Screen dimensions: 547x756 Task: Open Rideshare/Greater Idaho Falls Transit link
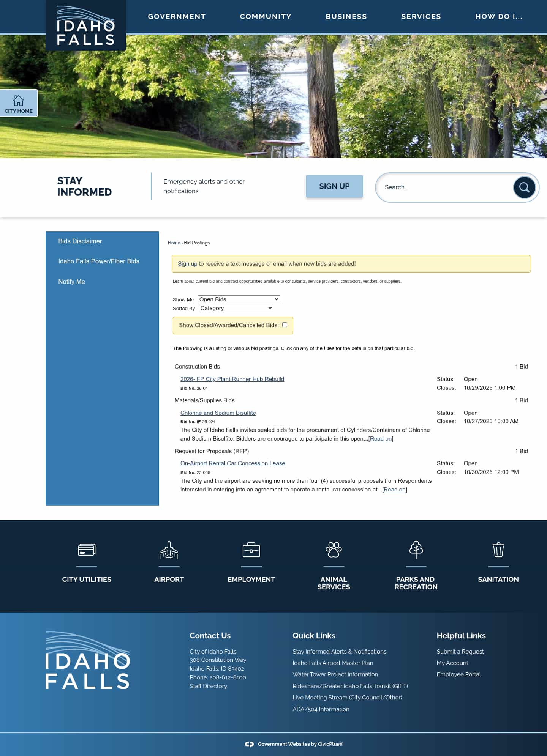[350, 686]
